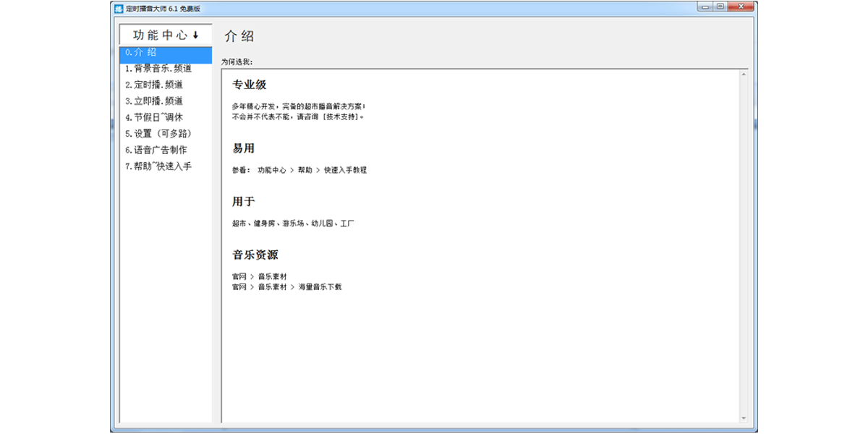
Task: Open the 海量音乐下载 music download link
Action: (x=320, y=286)
